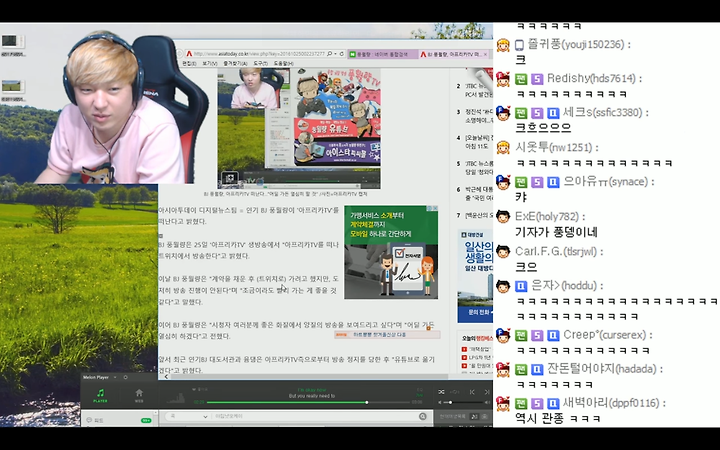Open the 도구(T) browser menu
The image size is (720, 450).
[260, 63]
